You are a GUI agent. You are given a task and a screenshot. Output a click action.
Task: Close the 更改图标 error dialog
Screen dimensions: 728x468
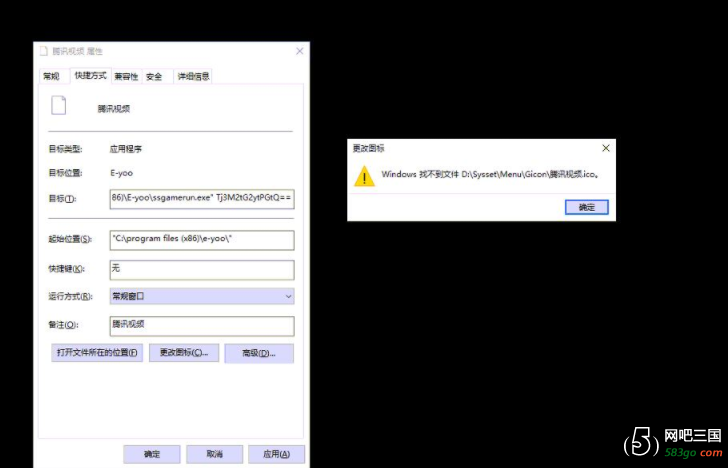[x=605, y=148]
